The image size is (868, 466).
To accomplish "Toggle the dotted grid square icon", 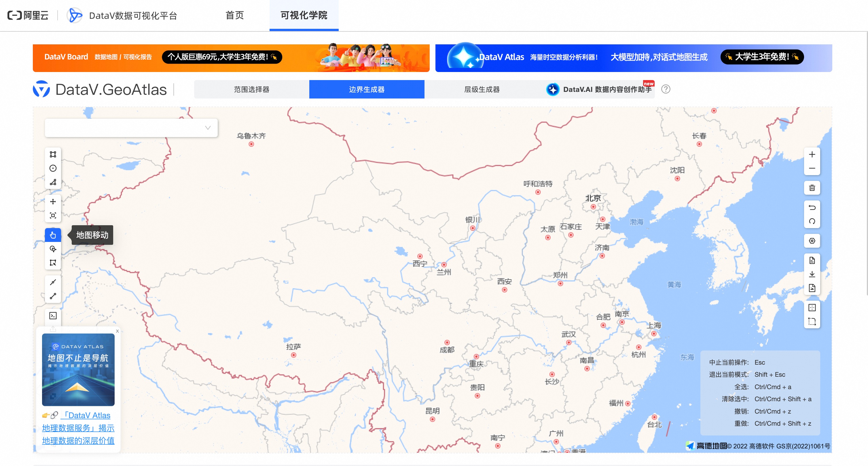I will [812, 307].
